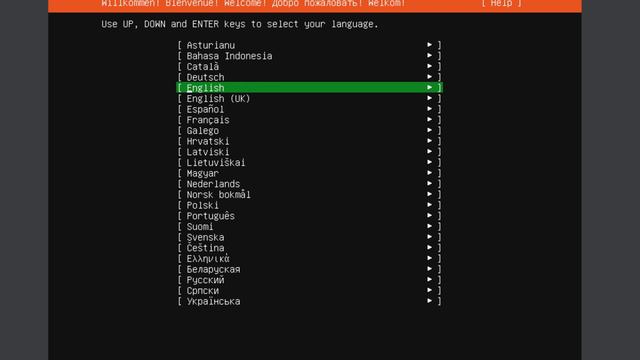Select Français language entry

309,120
